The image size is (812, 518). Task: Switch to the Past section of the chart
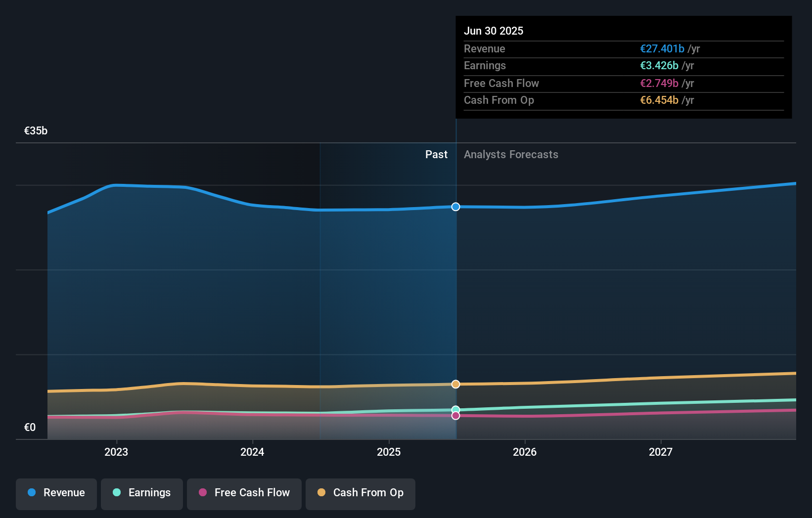(436, 154)
